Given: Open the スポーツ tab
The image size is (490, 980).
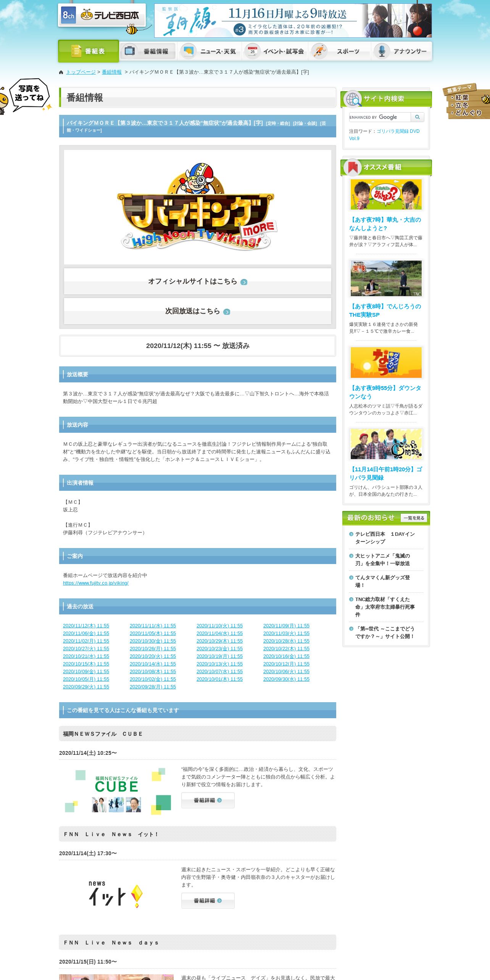Looking at the screenshot, I should [x=340, y=51].
